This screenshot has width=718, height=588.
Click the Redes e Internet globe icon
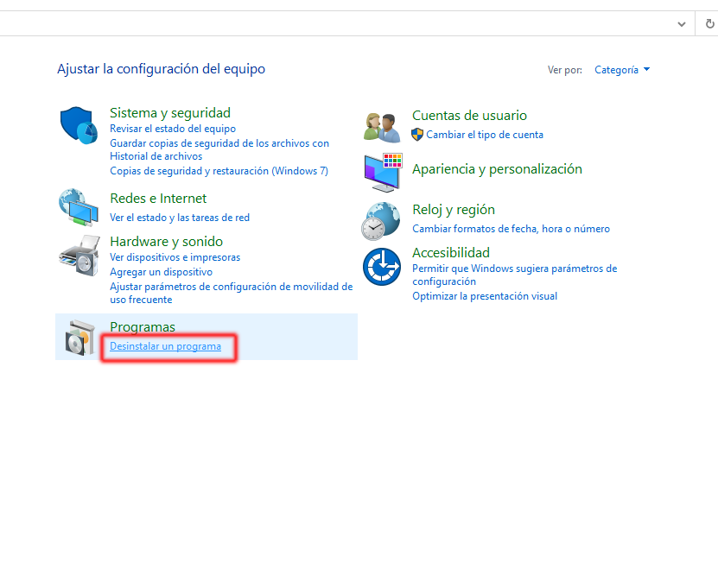(x=79, y=207)
